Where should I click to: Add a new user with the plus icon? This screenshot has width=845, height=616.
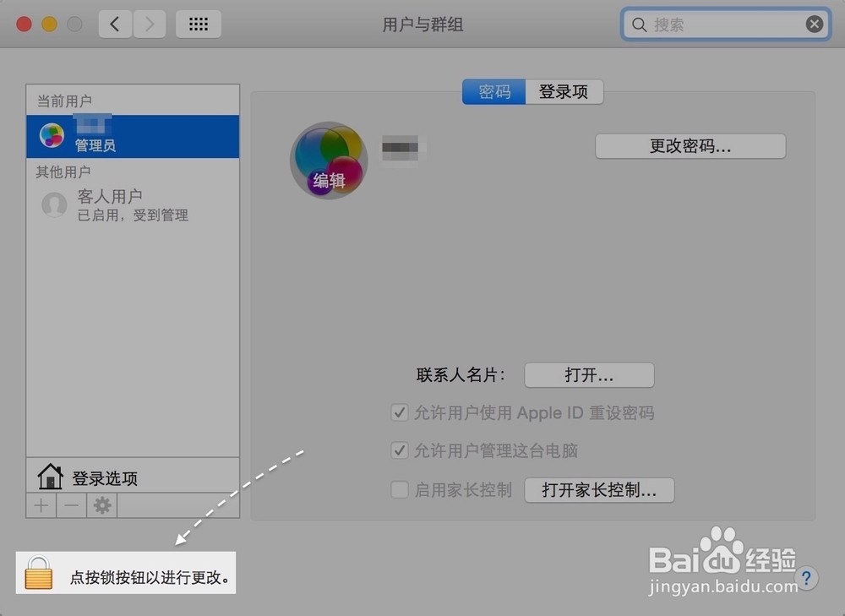pyautogui.click(x=41, y=504)
